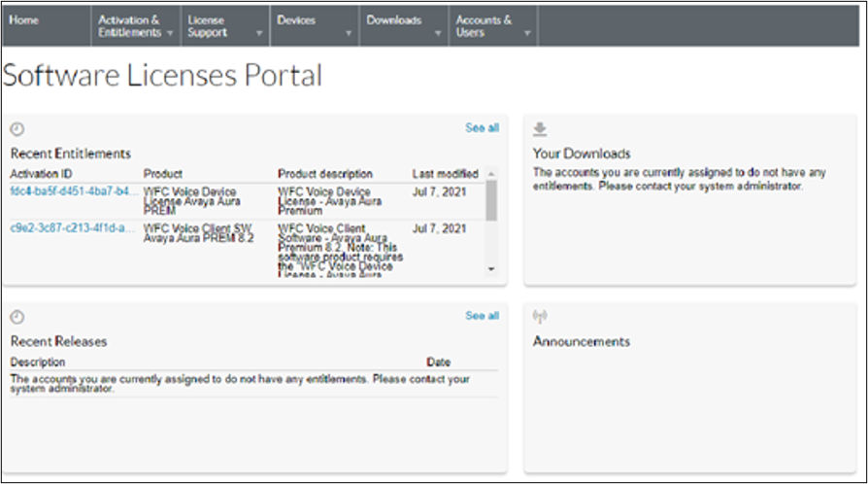Expand Downloads dropdown arrow
Viewport: 868px width, 484px height.
pos(438,33)
